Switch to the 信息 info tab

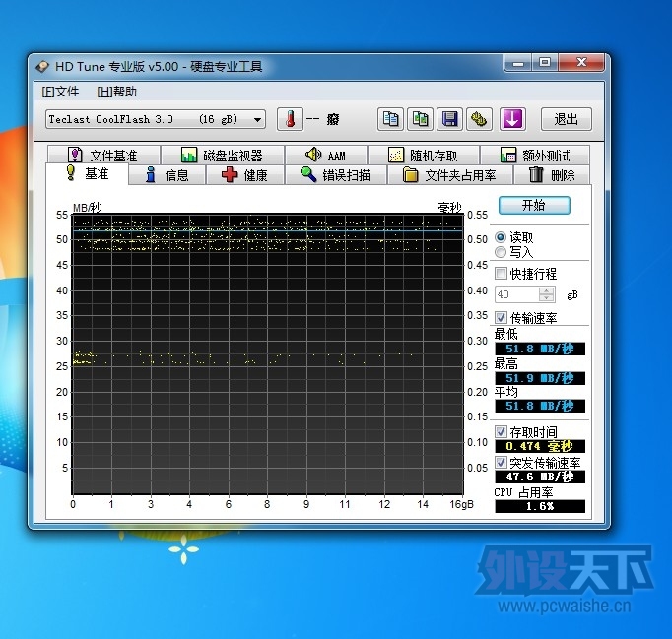168,175
